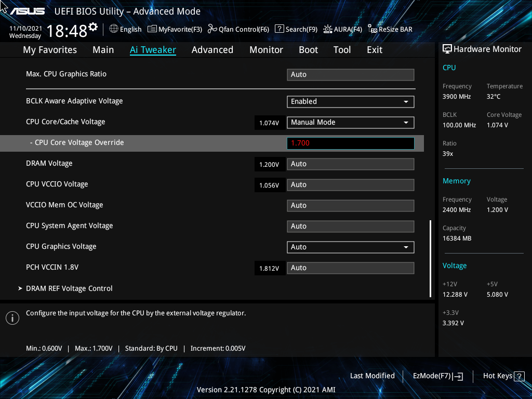
Task: Click the Hardware Monitor screen icon
Action: pyautogui.click(x=447, y=49)
